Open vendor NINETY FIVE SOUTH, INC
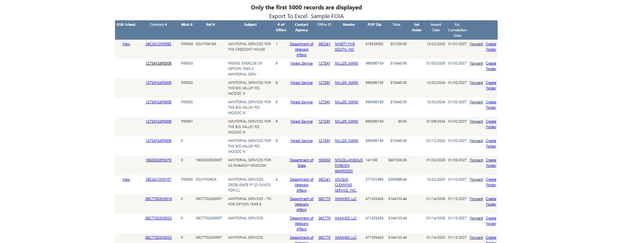Image resolution: width=644 pixels, height=243 pixels. click(x=345, y=47)
